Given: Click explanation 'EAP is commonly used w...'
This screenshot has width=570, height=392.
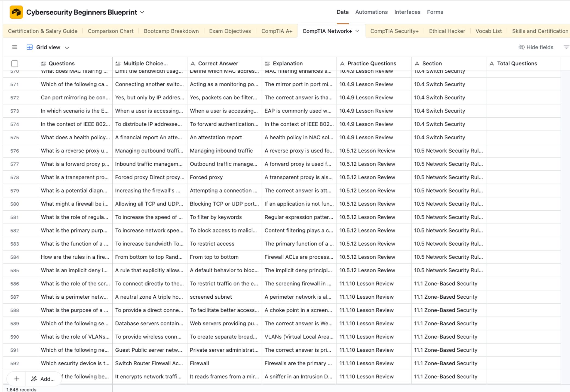Looking at the screenshot, I should [x=299, y=111].
